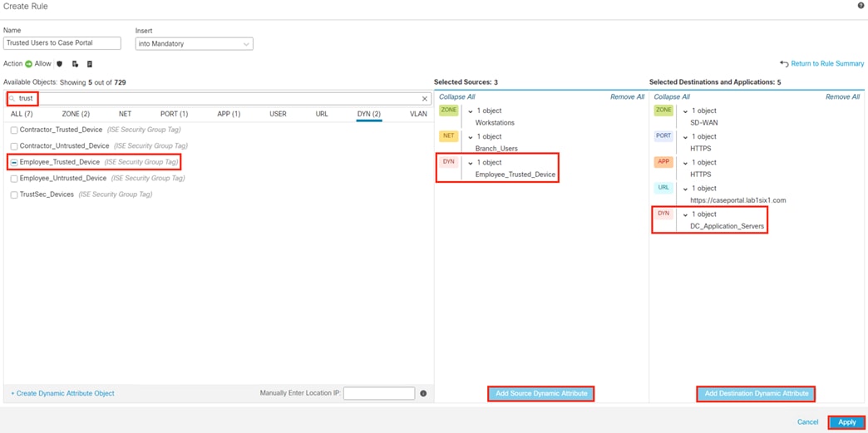Click the APP badge in Selected Destinations

663,162
